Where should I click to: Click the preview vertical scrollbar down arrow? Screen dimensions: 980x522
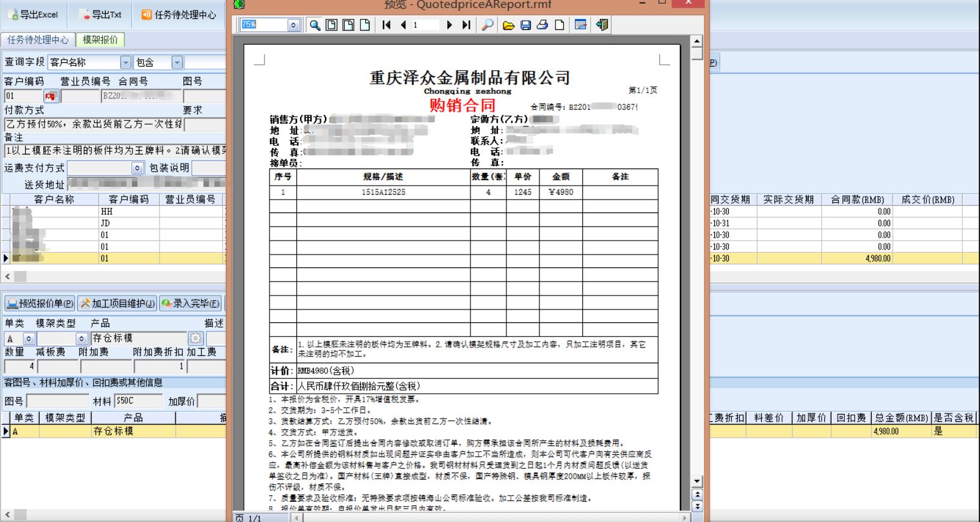click(697, 481)
